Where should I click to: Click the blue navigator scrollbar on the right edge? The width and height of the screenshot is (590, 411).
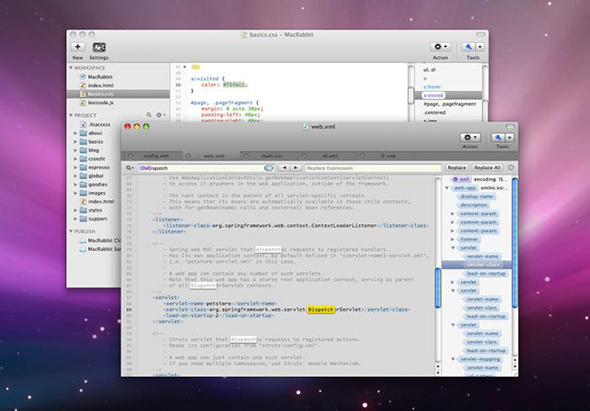[515, 243]
